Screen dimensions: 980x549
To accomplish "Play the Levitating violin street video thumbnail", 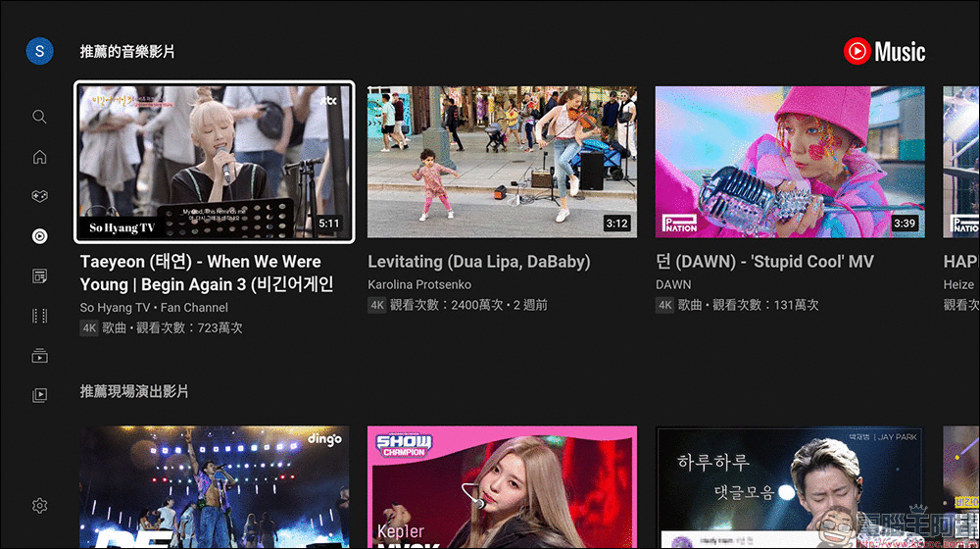I will coord(502,162).
